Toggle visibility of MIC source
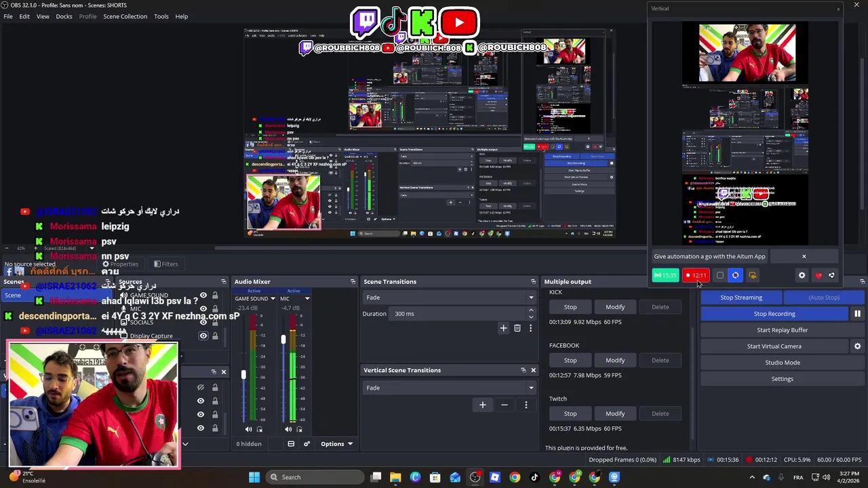The image size is (868, 488). (x=203, y=309)
